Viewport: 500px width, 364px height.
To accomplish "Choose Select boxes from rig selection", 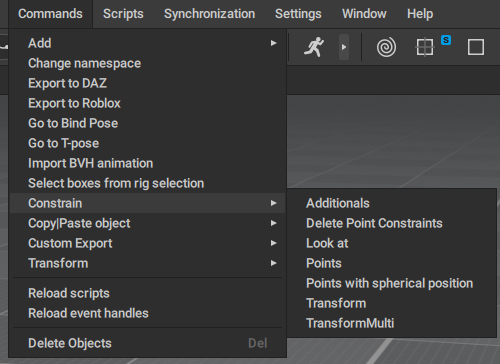I will click(147, 183).
